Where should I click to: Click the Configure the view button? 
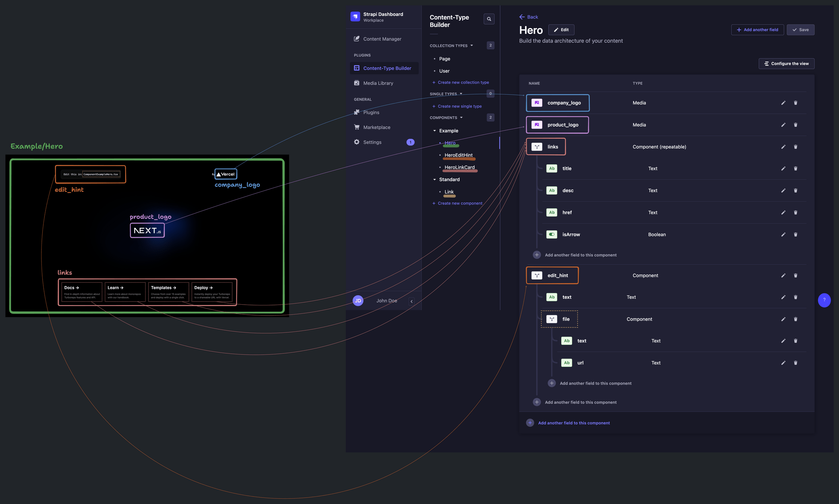coord(786,64)
